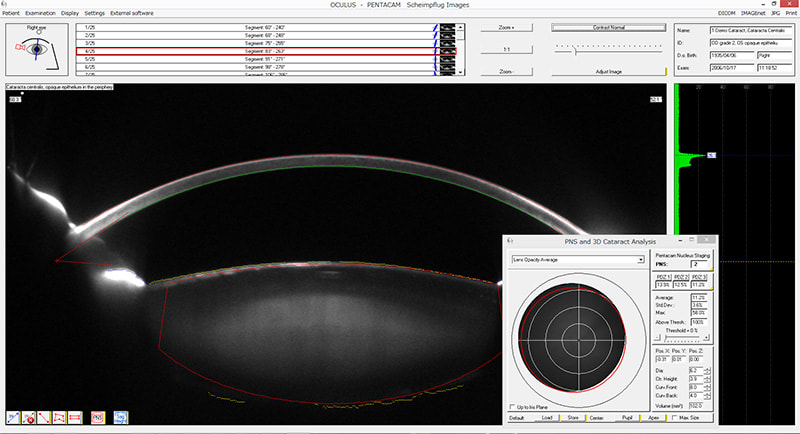Enable the Up to Iris Plane checkbox
Image resolution: width=800 pixels, height=434 pixels.
pos(514,408)
